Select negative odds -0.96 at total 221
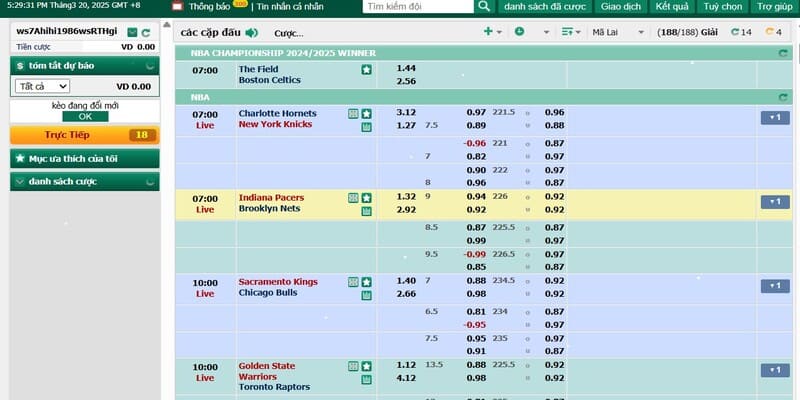Viewport: 800px width, 400px height. (x=474, y=143)
